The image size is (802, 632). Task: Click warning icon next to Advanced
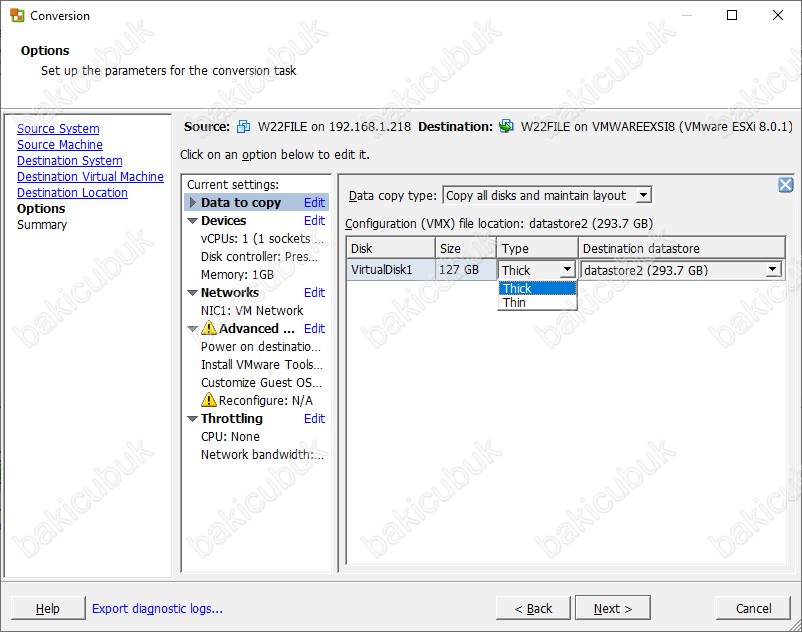click(209, 327)
